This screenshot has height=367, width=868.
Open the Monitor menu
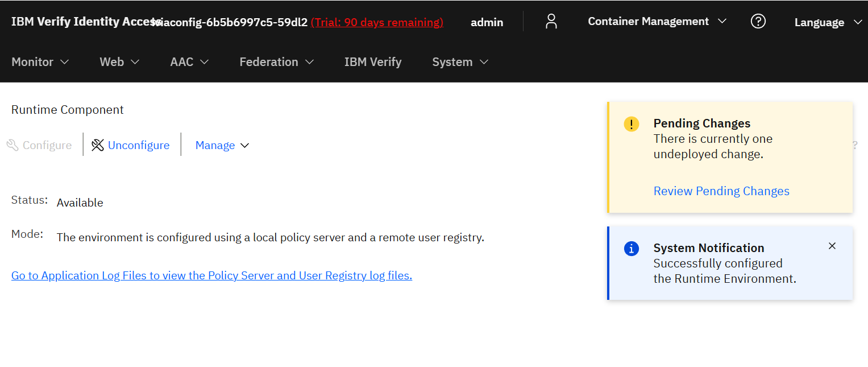point(40,62)
